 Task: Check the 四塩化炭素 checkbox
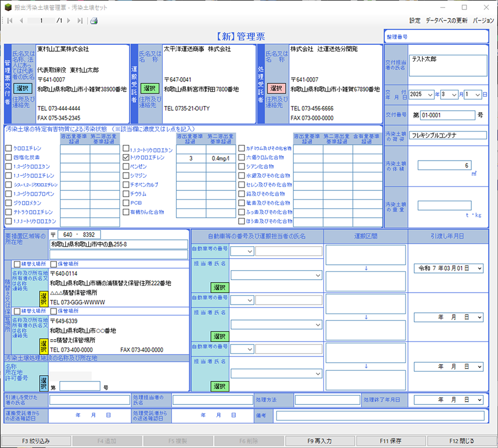(x=8, y=157)
